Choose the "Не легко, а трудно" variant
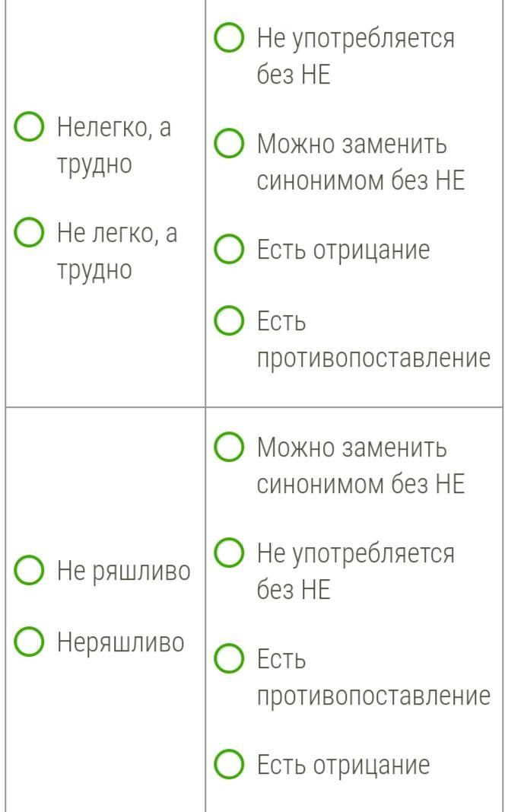This screenshot has height=812, width=505. click(29, 234)
